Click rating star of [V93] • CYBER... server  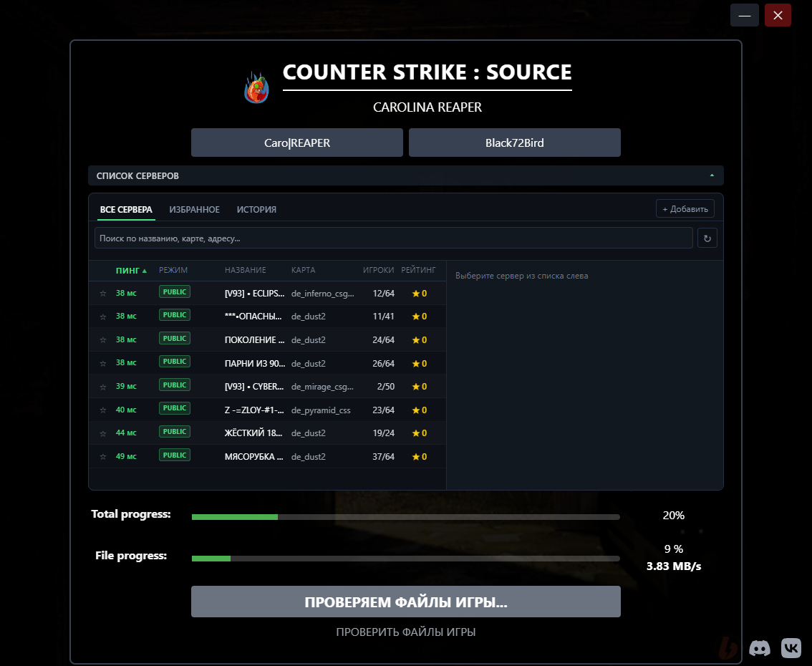click(x=416, y=387)
